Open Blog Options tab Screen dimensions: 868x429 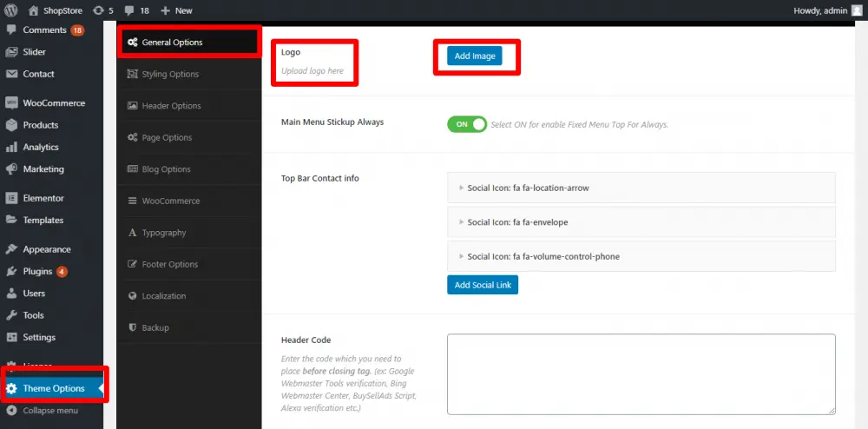coord(188,169)
